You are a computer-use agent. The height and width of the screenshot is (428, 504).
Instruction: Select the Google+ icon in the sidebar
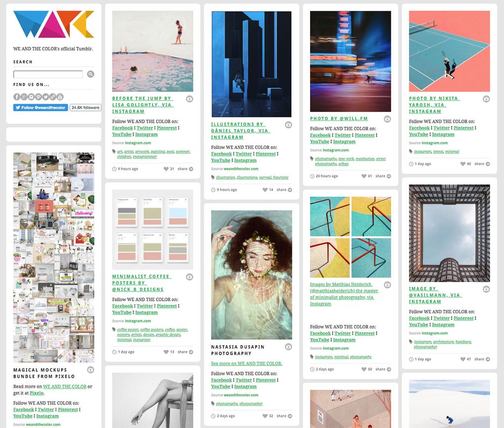tap(24, 96)
